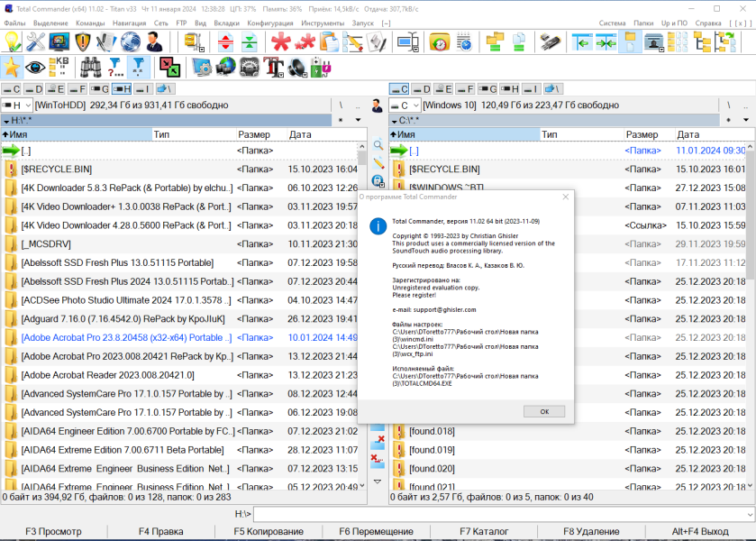Open the command line history dropdown arrow
The image size is (756, 541).
point(750,515)
